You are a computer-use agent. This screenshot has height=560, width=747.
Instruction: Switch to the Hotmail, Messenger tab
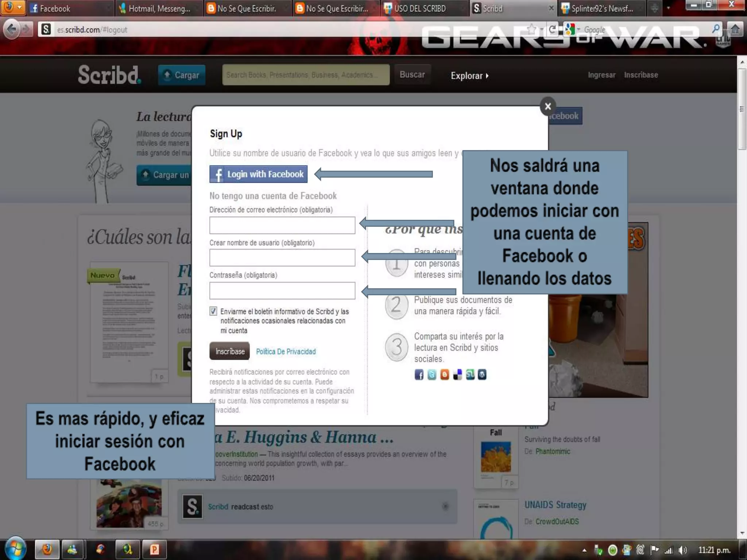pyautogui.click(x=159, y=8)
